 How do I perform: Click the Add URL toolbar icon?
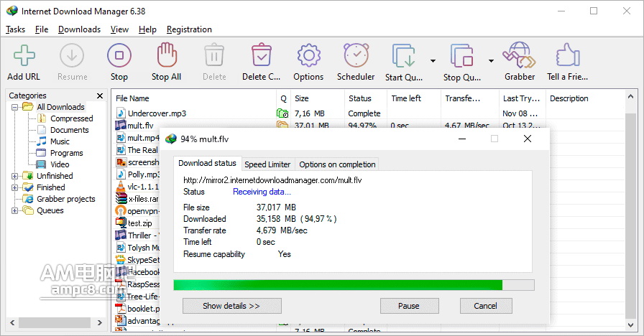24,55
